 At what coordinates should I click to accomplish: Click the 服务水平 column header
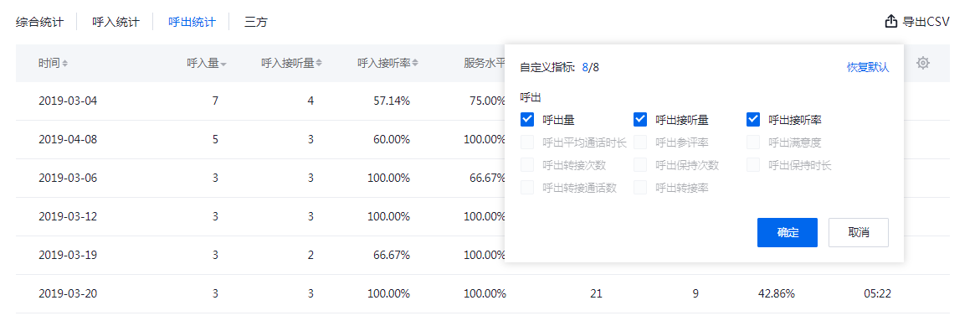pos(485,63)
